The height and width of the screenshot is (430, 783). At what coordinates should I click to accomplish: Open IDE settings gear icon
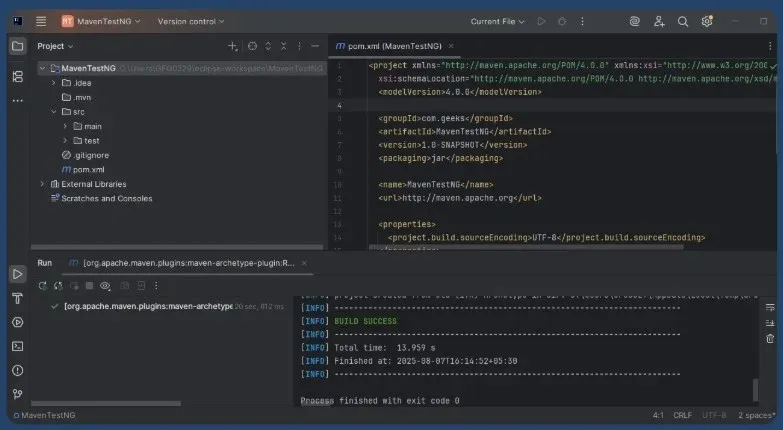point(707,21)
